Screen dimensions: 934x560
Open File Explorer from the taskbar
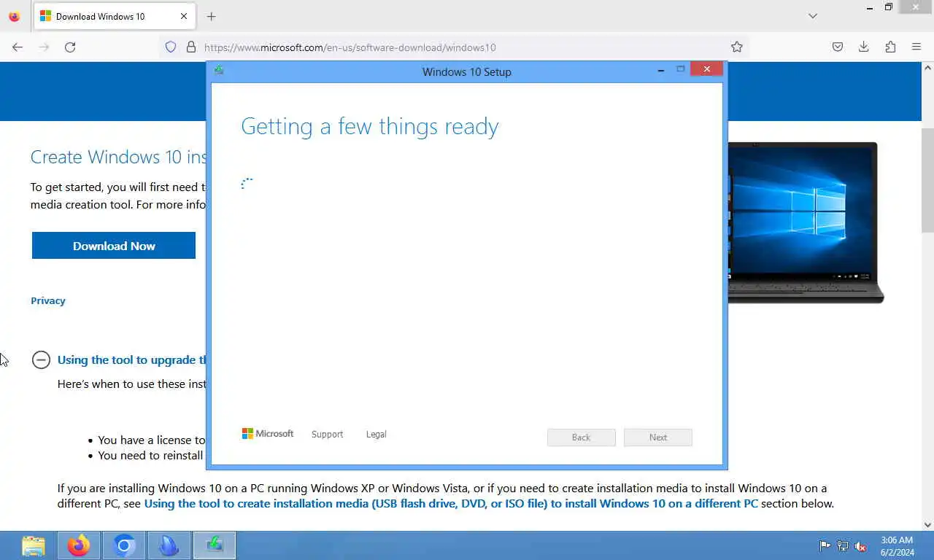pos(34,545)
